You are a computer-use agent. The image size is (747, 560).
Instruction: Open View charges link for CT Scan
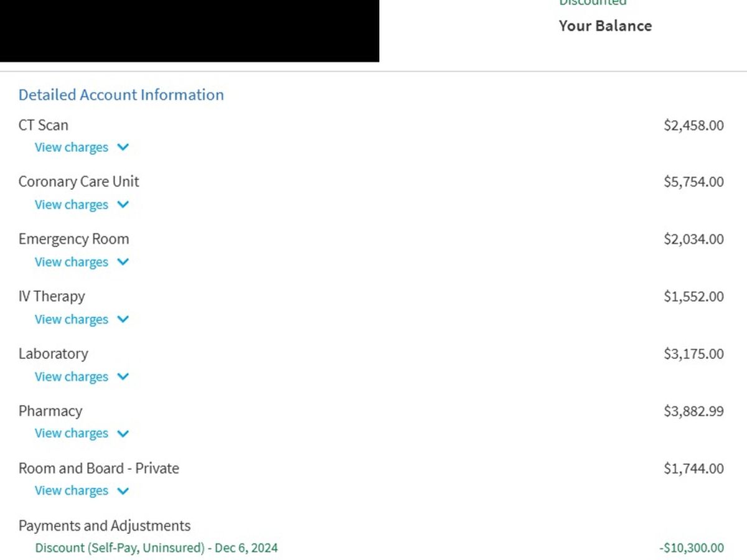71,147
